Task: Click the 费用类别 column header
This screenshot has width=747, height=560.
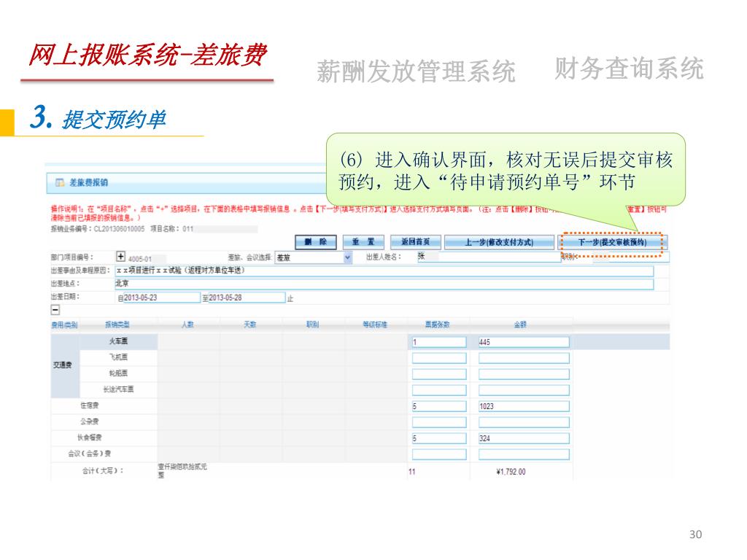Action: [x=64, y=324]
